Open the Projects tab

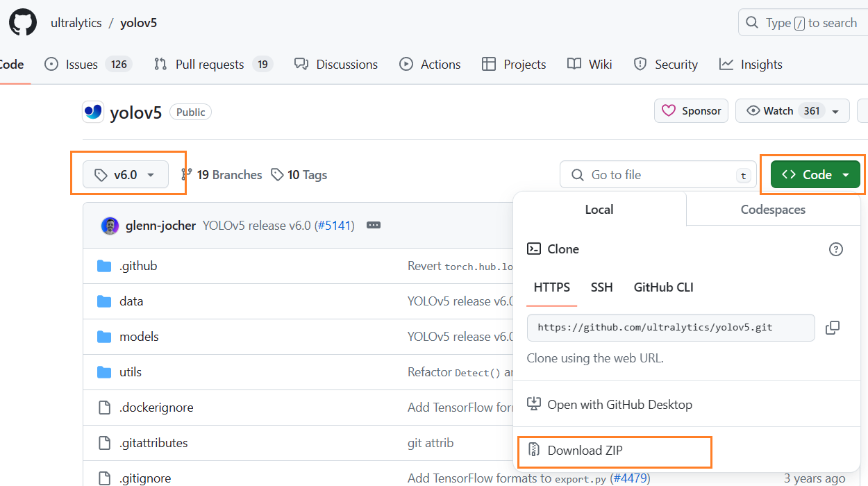pyautogui.click(x=514, y=65)
